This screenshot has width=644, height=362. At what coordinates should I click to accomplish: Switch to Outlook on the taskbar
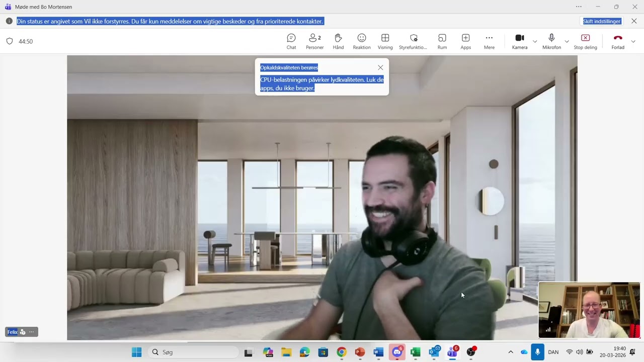coord(434,352)
